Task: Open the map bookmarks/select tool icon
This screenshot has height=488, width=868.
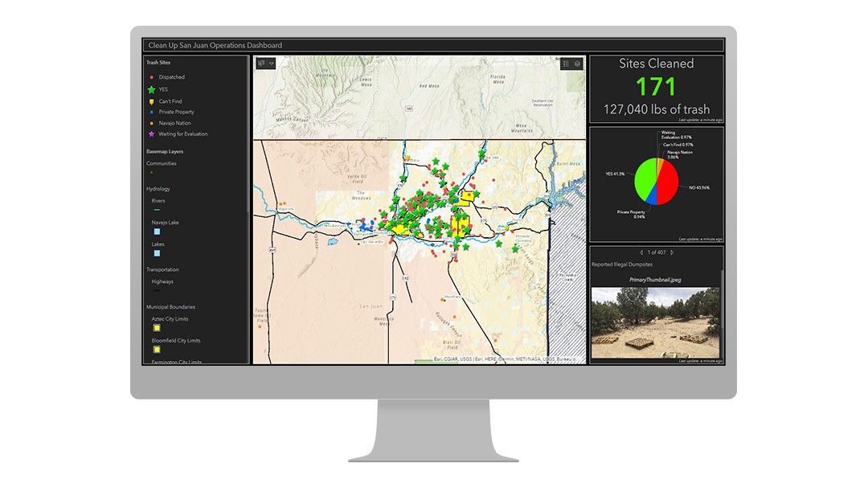Action: (x=261, y=64)
